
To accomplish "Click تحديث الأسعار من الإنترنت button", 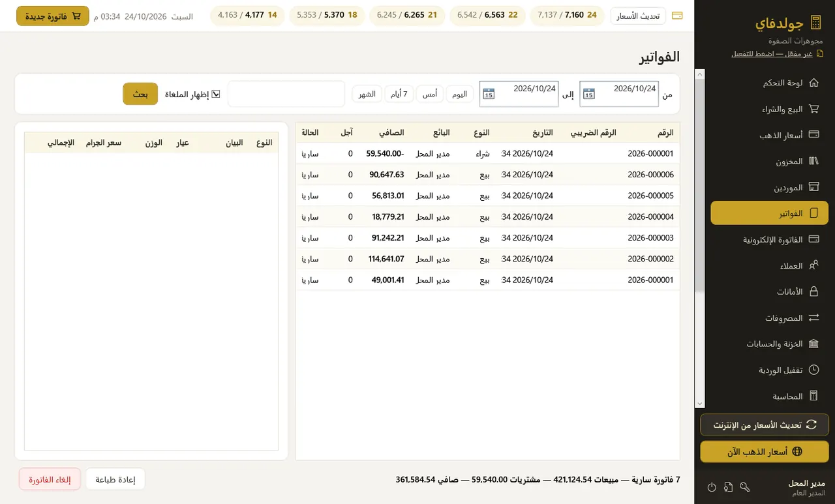I will pos(765,425).
